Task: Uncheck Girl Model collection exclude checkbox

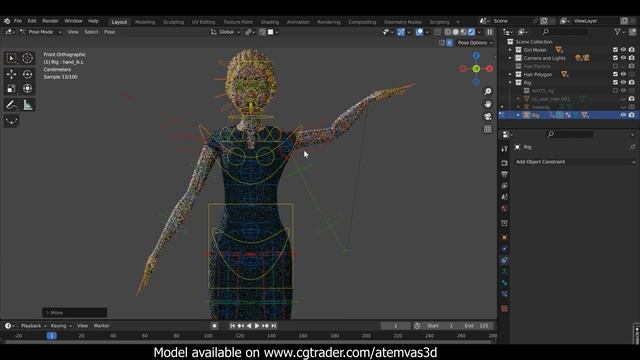Action: click(x=615, y=50)
